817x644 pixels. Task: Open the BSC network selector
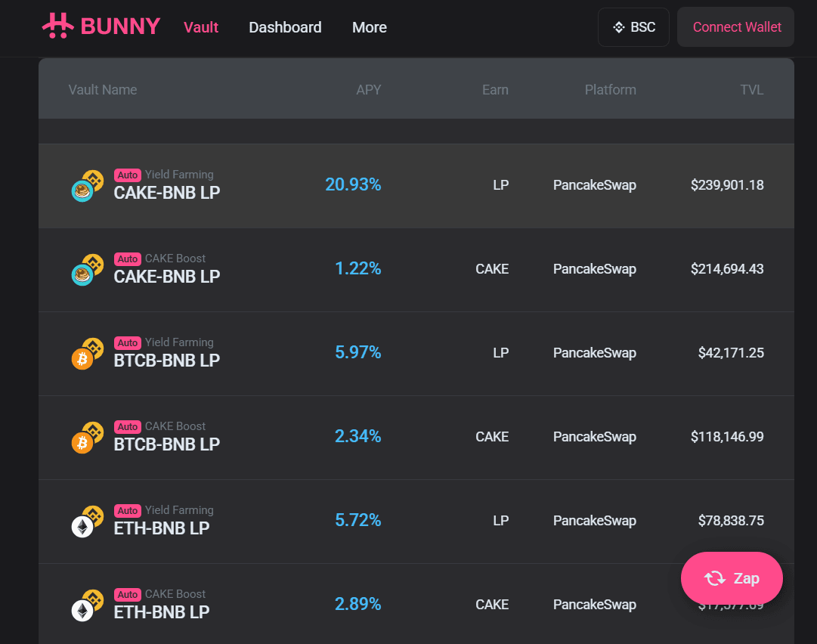633,27
